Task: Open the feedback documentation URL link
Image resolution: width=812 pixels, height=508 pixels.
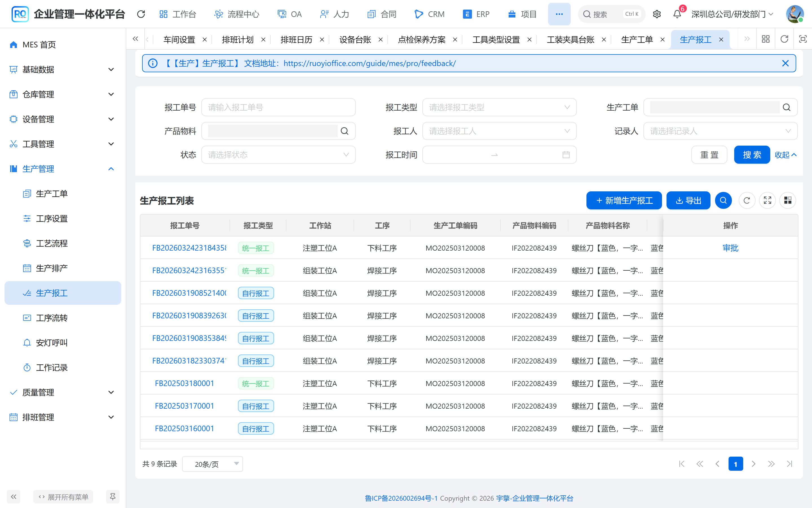Action: tap(369, 63)
